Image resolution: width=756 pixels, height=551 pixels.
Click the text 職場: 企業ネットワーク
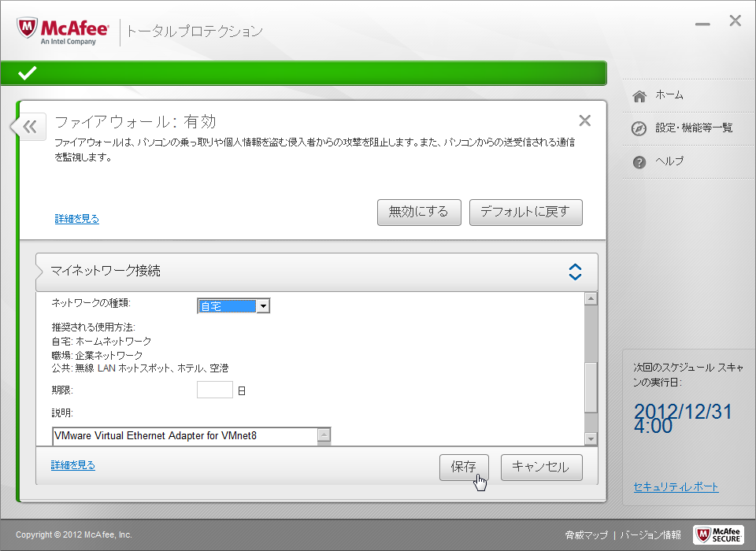(x=97, y=355)
